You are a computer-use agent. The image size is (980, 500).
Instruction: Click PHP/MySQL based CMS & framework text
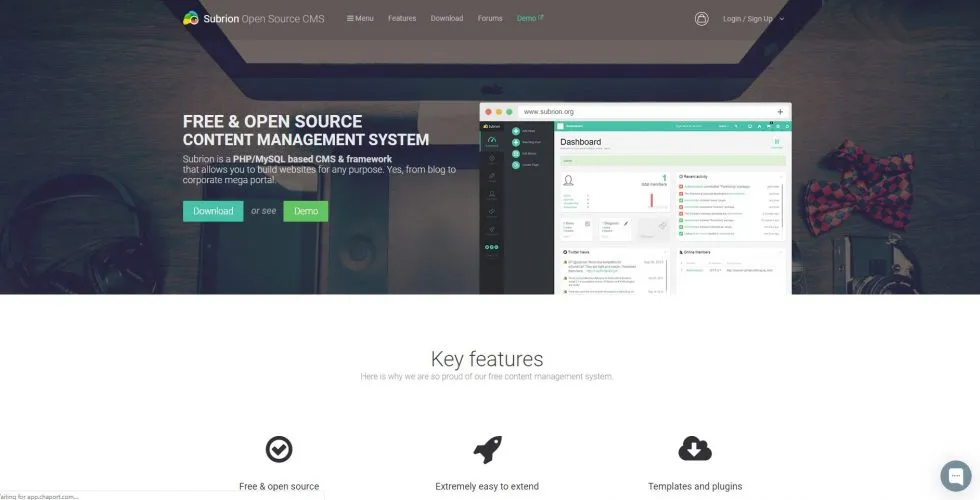(312, 159)
